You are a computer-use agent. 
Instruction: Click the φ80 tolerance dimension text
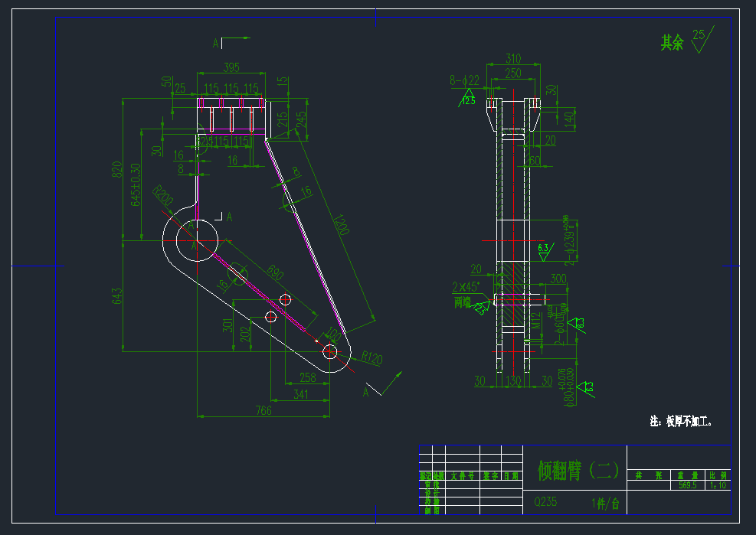pyautogui.click(x=568, y=387)
